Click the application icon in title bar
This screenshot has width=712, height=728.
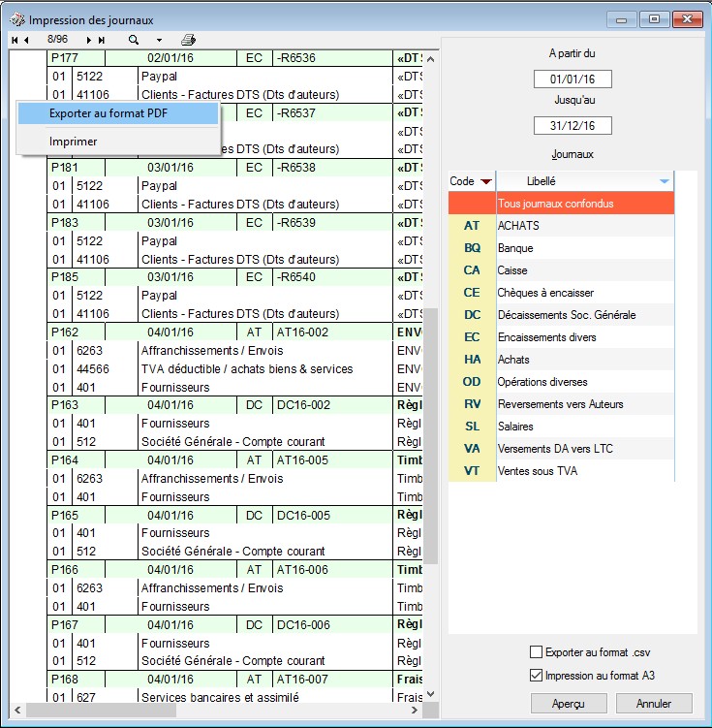point(17,19)
